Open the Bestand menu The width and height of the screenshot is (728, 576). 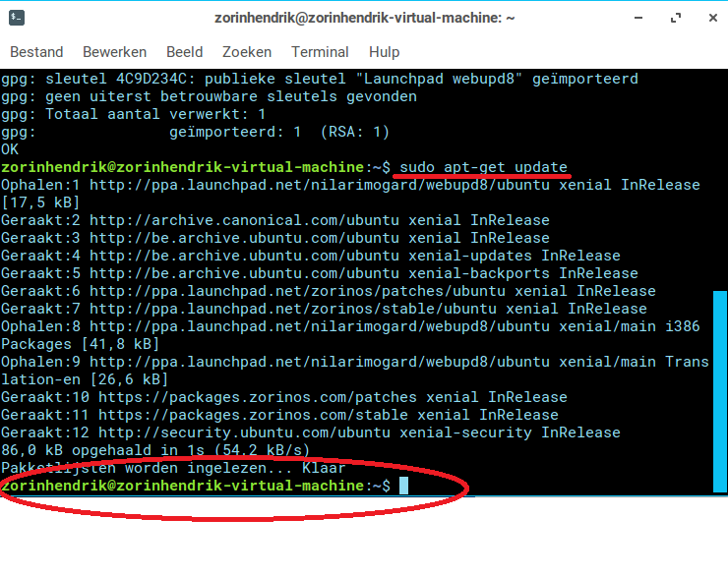tap(36, 52)
